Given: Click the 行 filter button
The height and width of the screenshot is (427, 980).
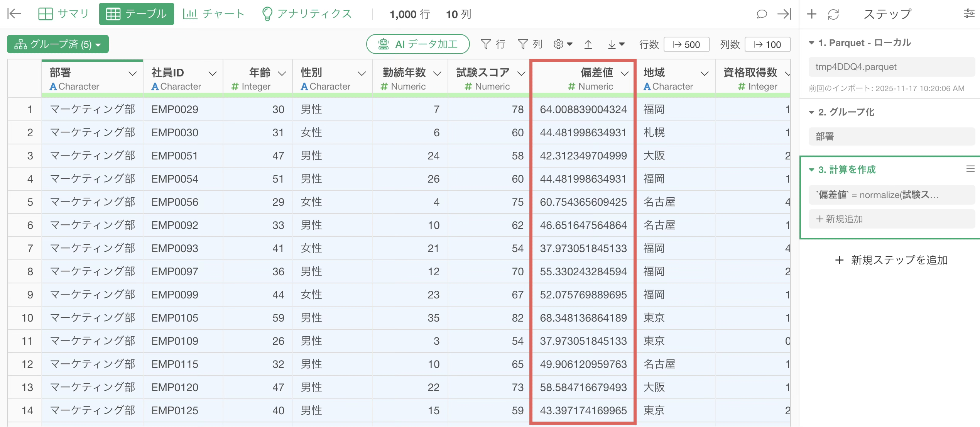Looking at the screenshot, I should (x=493, y=44).
